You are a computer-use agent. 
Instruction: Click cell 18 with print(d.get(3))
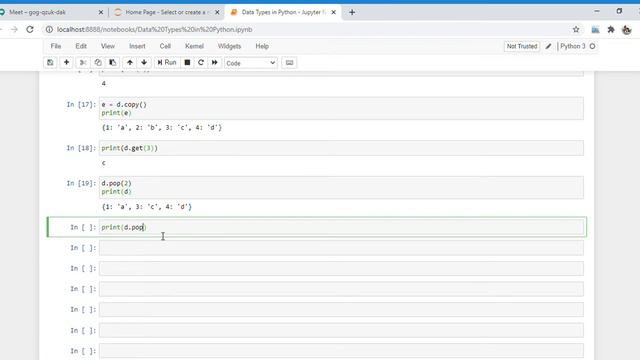click(341, 148)
